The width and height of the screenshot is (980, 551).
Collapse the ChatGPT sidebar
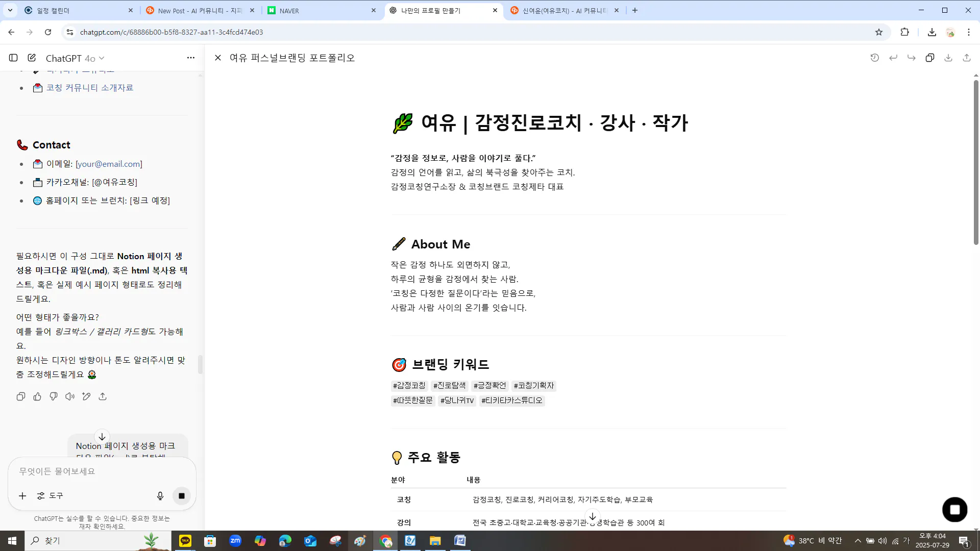(x=13, y=58)
